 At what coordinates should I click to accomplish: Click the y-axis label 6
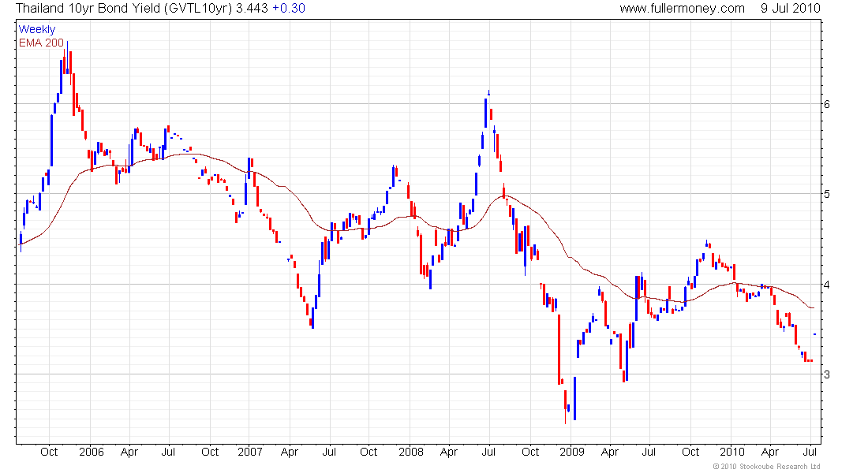827,104
